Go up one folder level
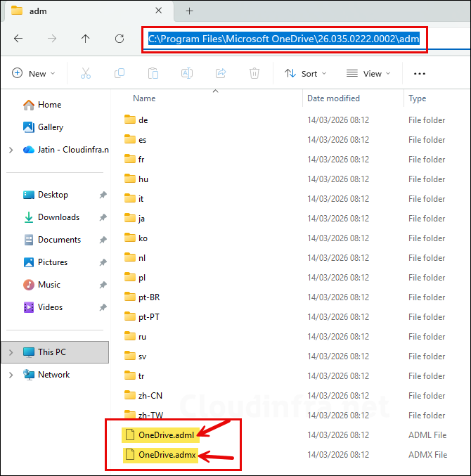 point(86,39)
